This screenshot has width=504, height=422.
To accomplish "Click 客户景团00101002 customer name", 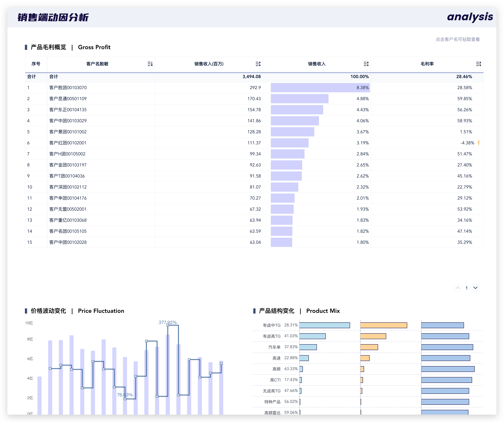I will click(x=68, y=132).
